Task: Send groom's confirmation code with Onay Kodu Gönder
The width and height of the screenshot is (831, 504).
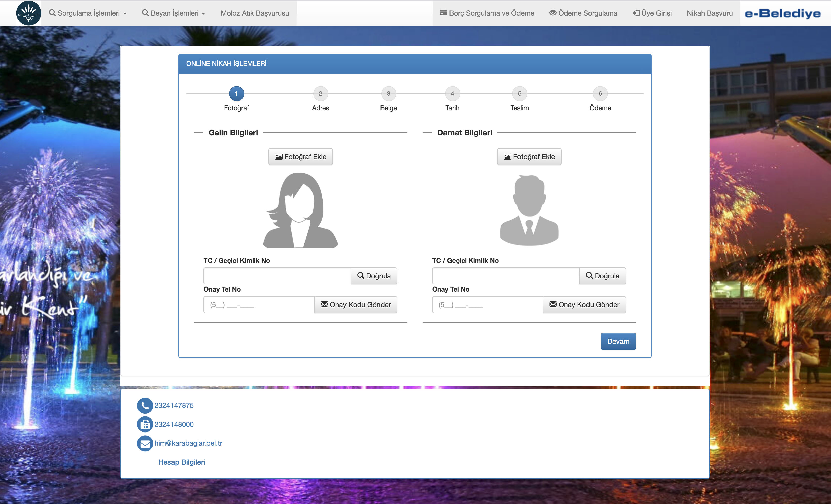Action: pos(584,305)
